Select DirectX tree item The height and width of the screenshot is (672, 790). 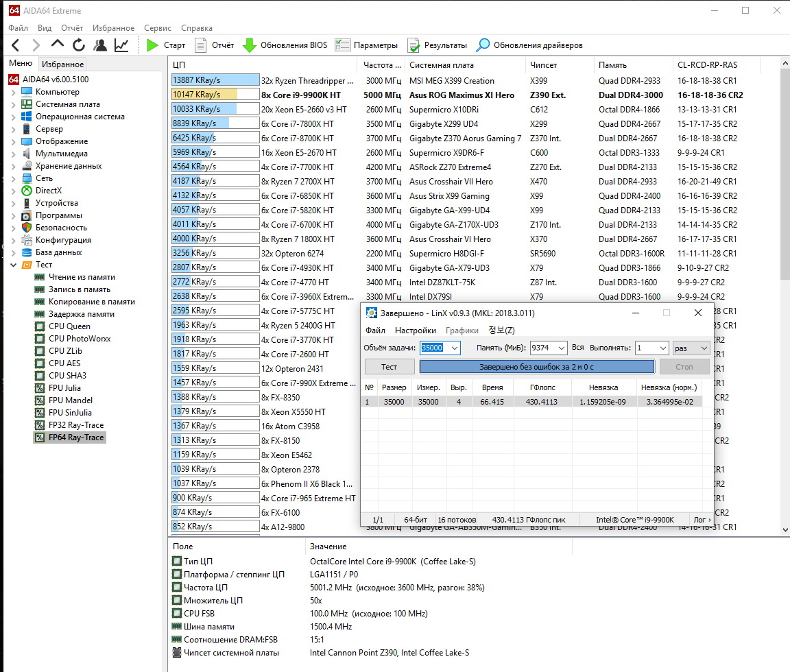point(49,191)
